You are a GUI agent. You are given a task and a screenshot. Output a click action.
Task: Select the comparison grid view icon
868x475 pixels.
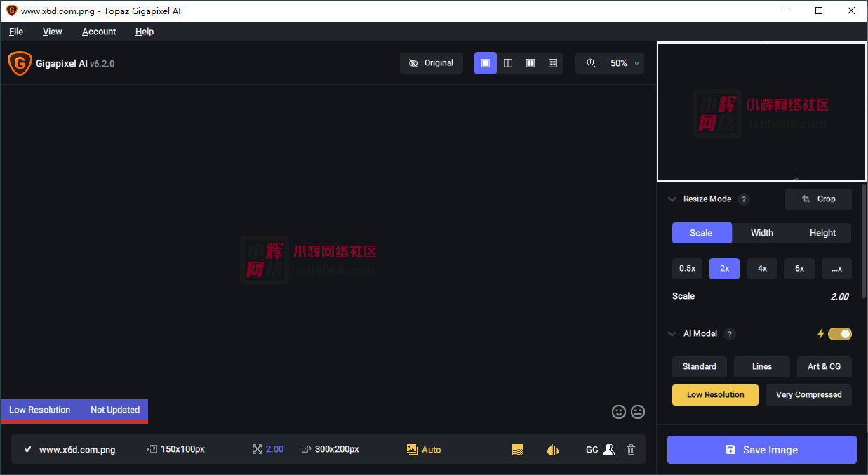coord(553,63)
